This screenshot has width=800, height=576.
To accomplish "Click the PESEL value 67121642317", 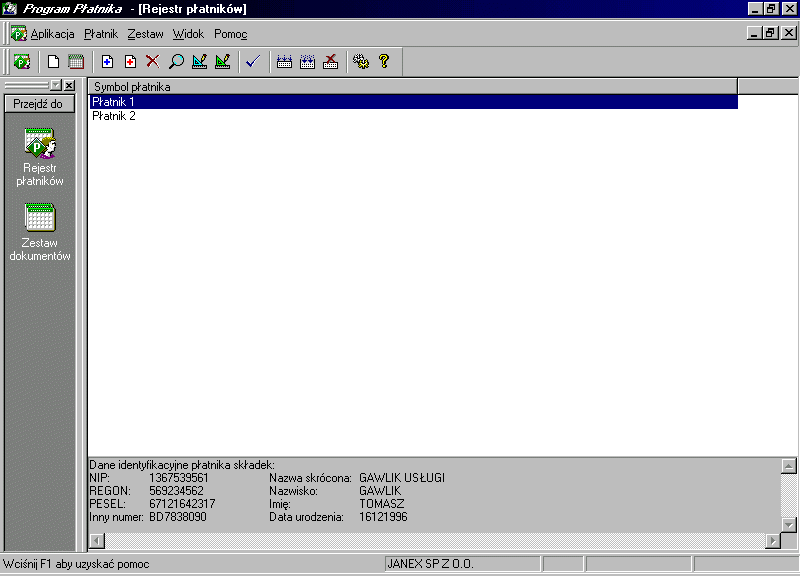I will [182, 504].
